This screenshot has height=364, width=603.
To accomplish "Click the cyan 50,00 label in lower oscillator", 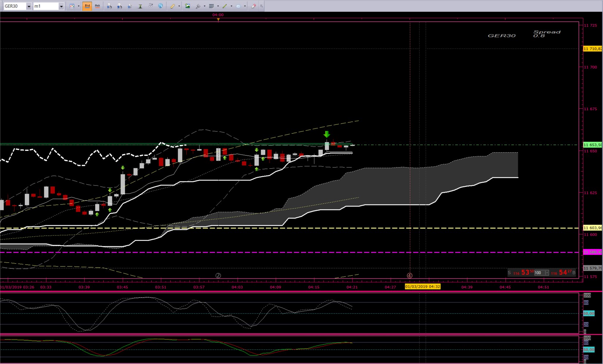I will (x=588, y=350).
